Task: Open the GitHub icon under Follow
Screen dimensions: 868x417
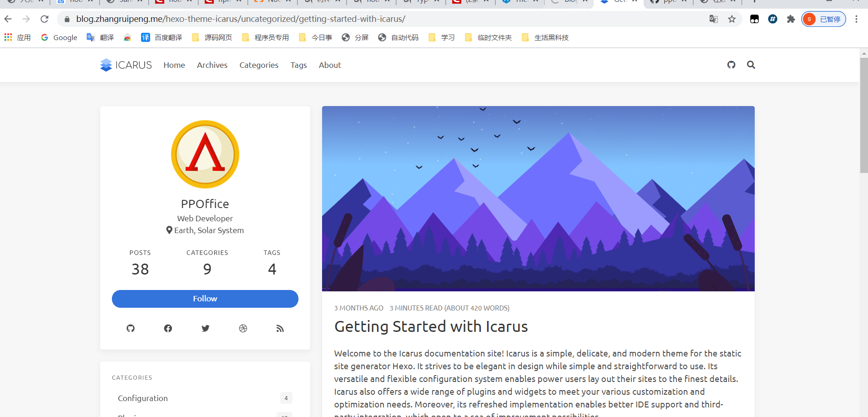Action: [131, 328]
